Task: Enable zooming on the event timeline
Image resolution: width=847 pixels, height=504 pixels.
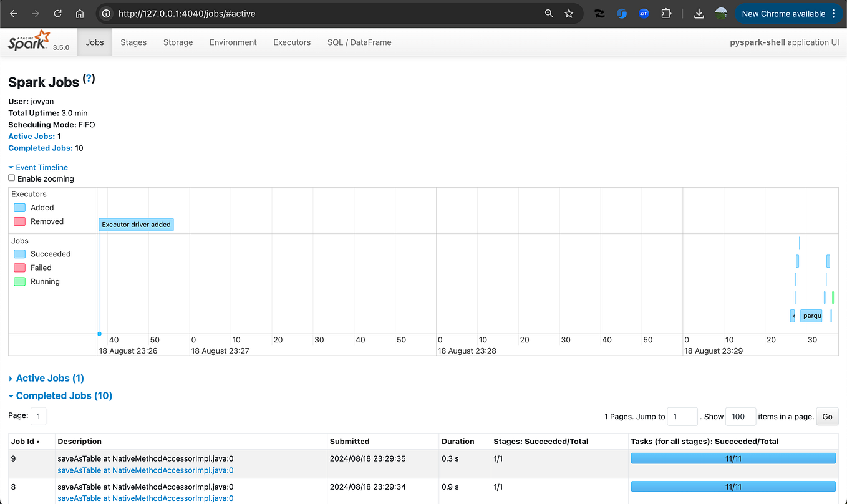Action: pyautogui.click(x=11, y=178)
